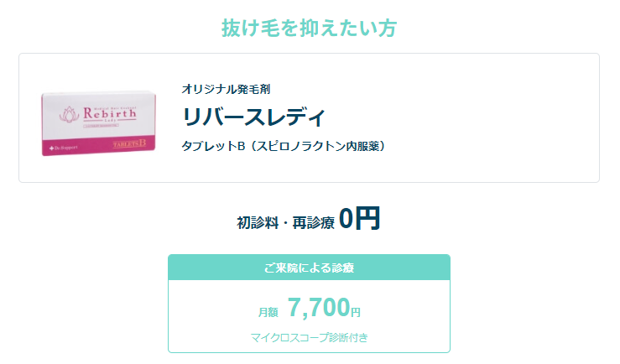Open the Rebirth Lady product box image

pos(98,123)
